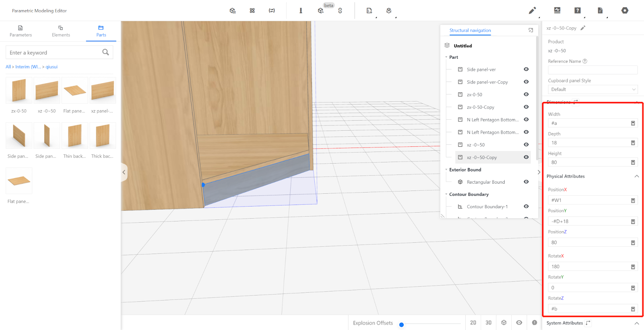Collapse the Physical Attributes section

(x=637, y=176)
